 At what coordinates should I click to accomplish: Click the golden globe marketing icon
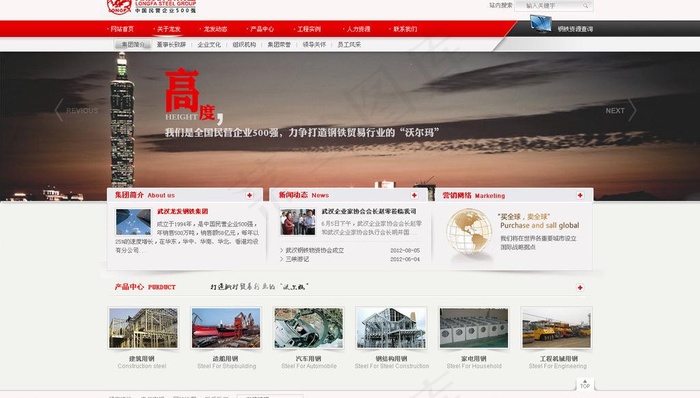(x=469, y=232)
